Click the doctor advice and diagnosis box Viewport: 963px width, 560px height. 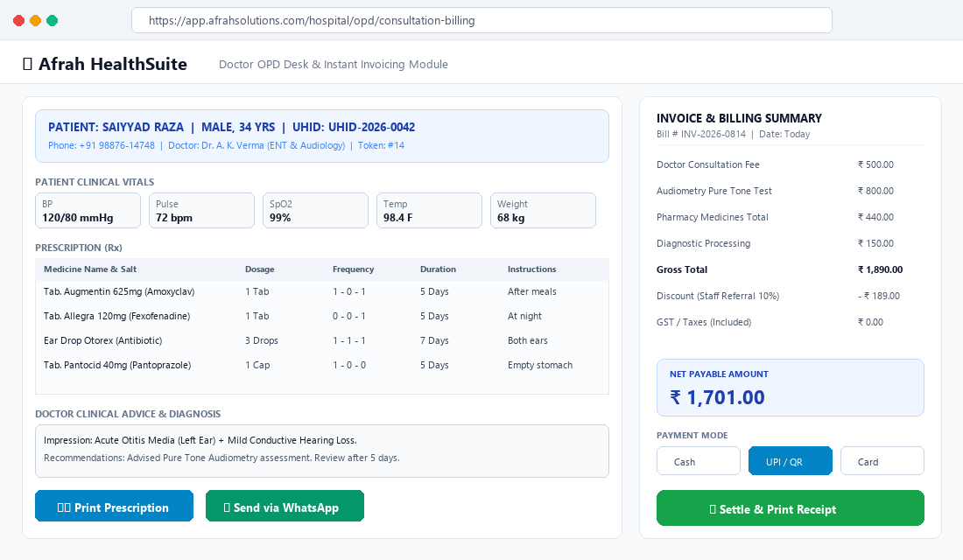click(x=322, y=451)
